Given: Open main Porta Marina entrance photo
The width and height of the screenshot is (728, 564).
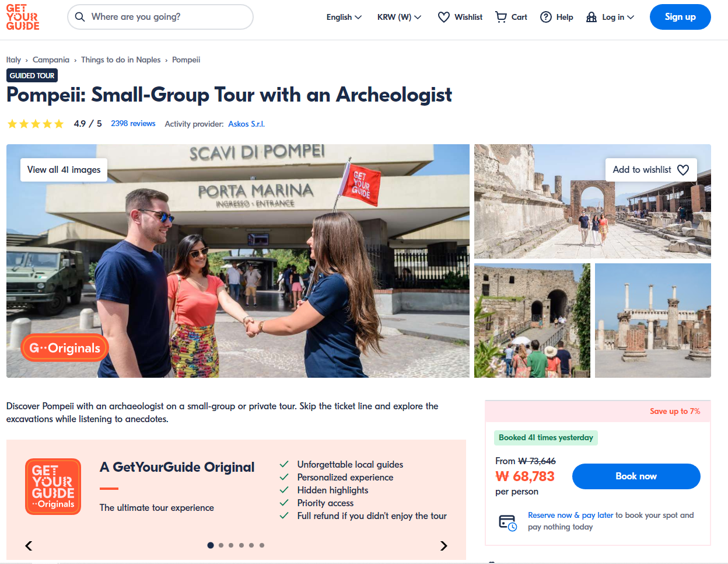Looking at the screenshot, I should 238,261.
